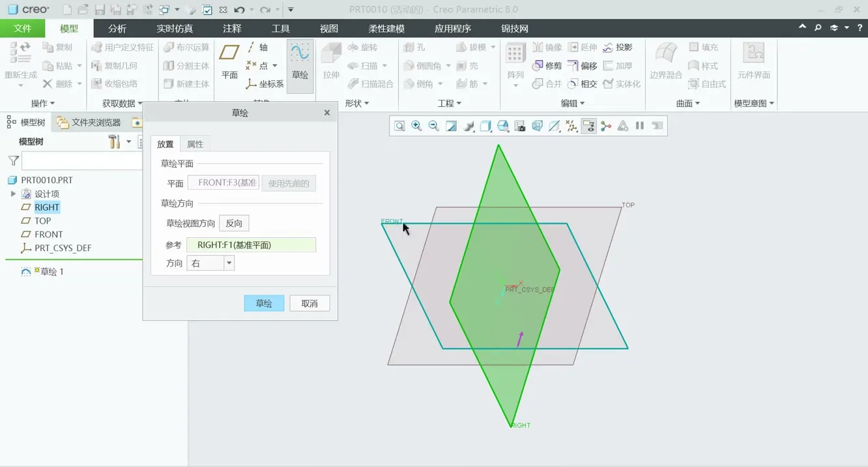The width and height of the screenshot is (868, 467).
Task: Select the 坐标系 coordinate system tool
Action: pos(265,84)
